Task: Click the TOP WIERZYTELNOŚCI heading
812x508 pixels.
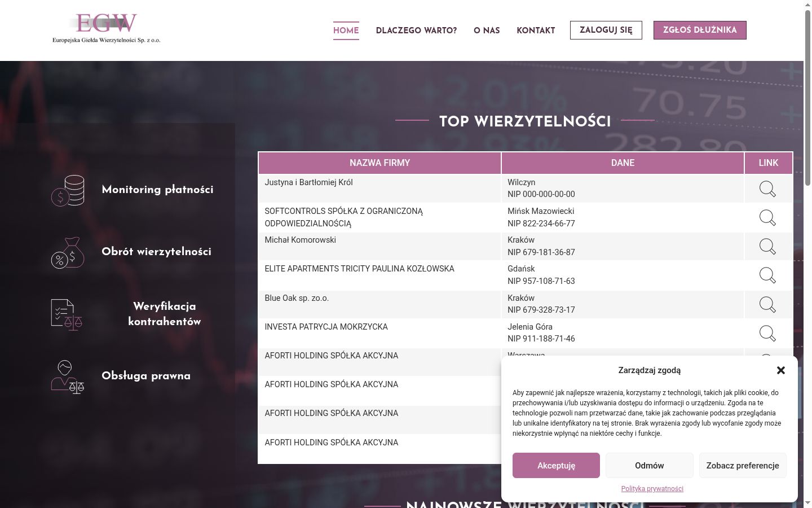Action: 525,122
